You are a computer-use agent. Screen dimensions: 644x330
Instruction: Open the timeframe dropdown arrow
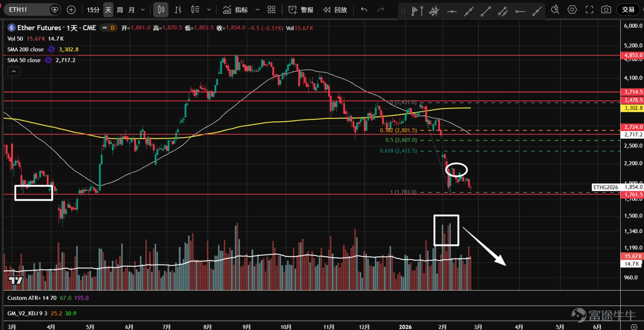142,10
